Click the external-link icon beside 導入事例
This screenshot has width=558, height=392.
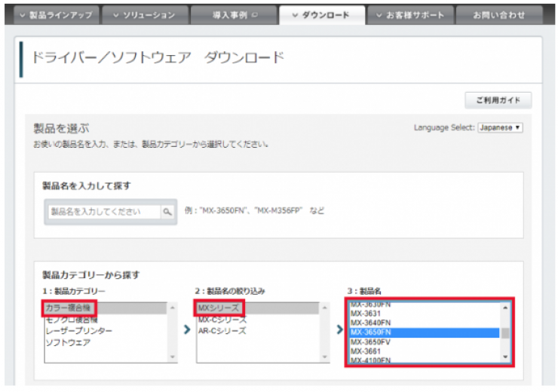coord(254,15)
